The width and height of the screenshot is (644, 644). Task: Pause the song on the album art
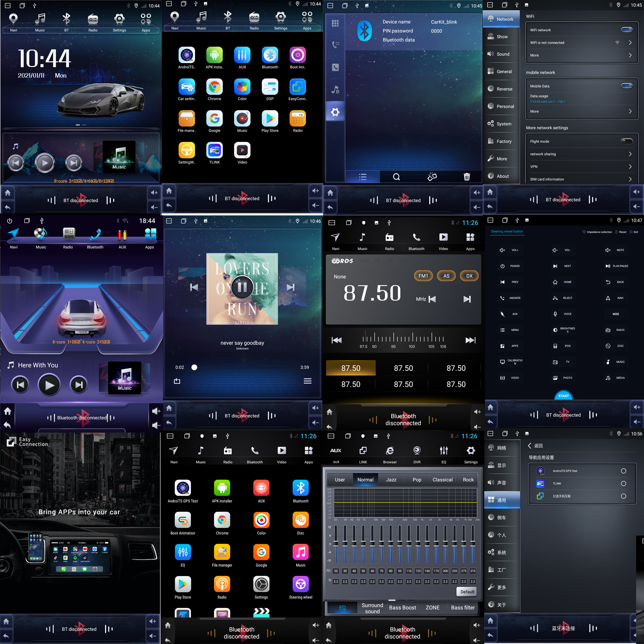coord(242,287)
